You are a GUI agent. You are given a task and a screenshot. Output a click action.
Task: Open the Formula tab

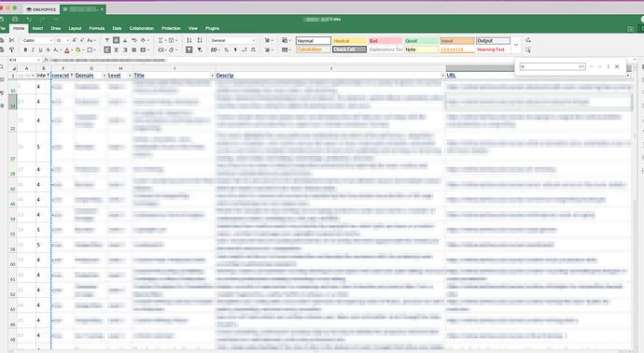96,28
